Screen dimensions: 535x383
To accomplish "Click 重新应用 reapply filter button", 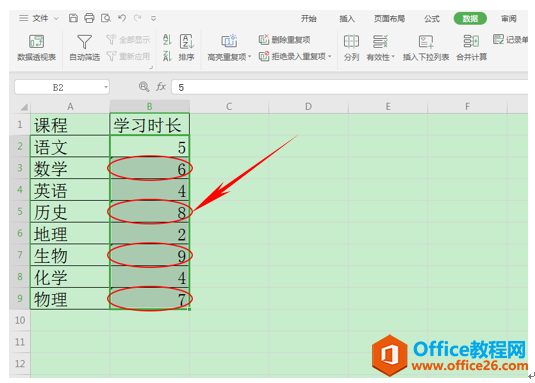I will click(128, 56).
